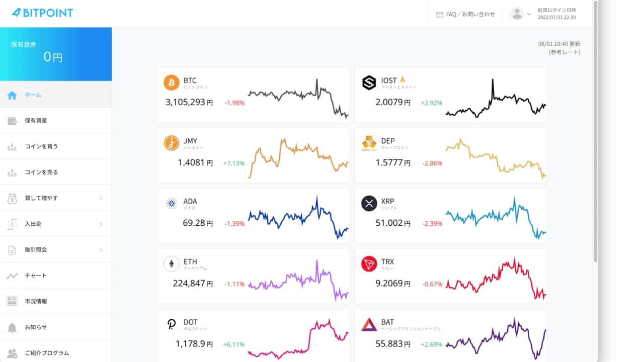644x362 pixels.
Task: Click the JMY Jasmy coin icon
Action: pyautogui.click(x=172, y=143)
